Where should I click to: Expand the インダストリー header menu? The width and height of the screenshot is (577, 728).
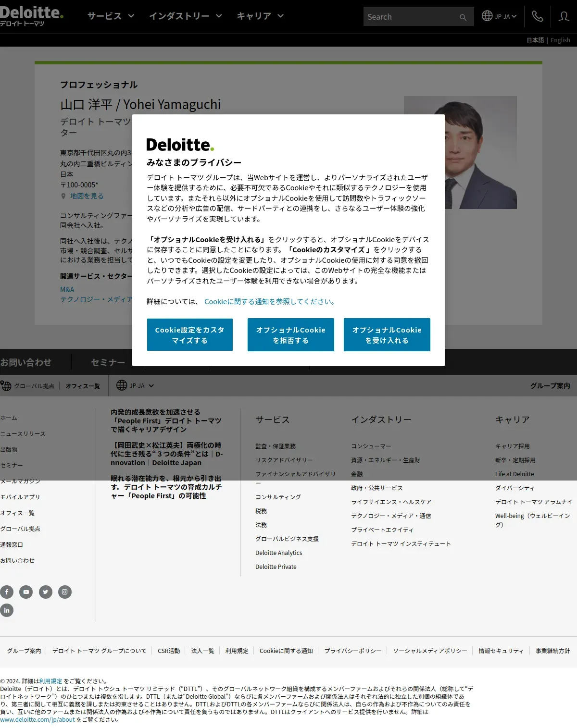point(185,16)
